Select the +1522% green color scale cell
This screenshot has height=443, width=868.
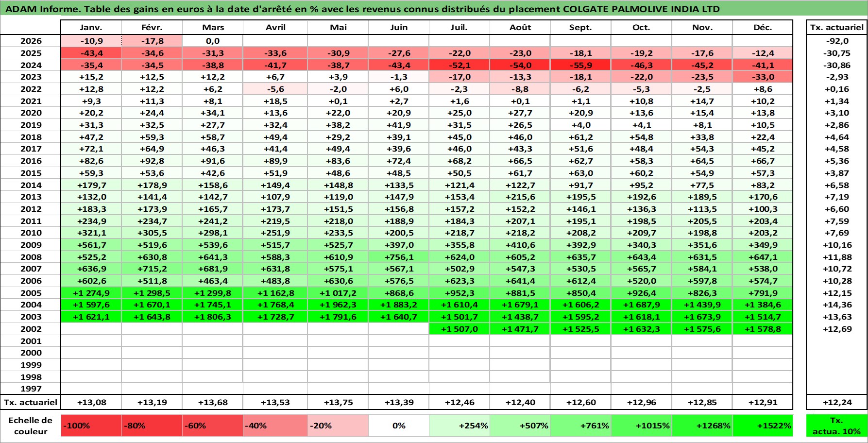click(763, 426)
